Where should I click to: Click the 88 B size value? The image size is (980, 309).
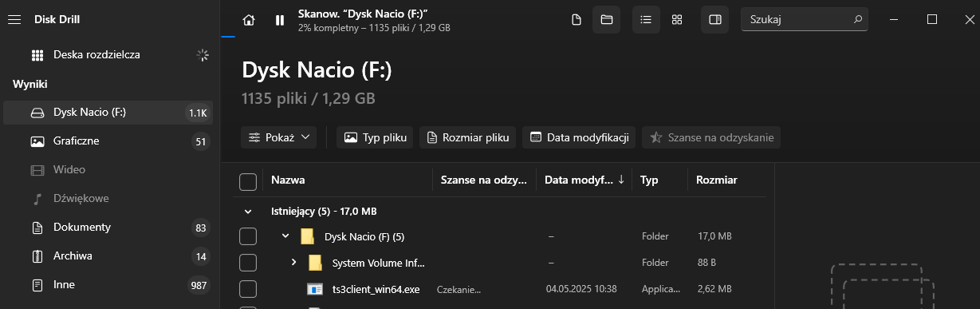point(708,263)
